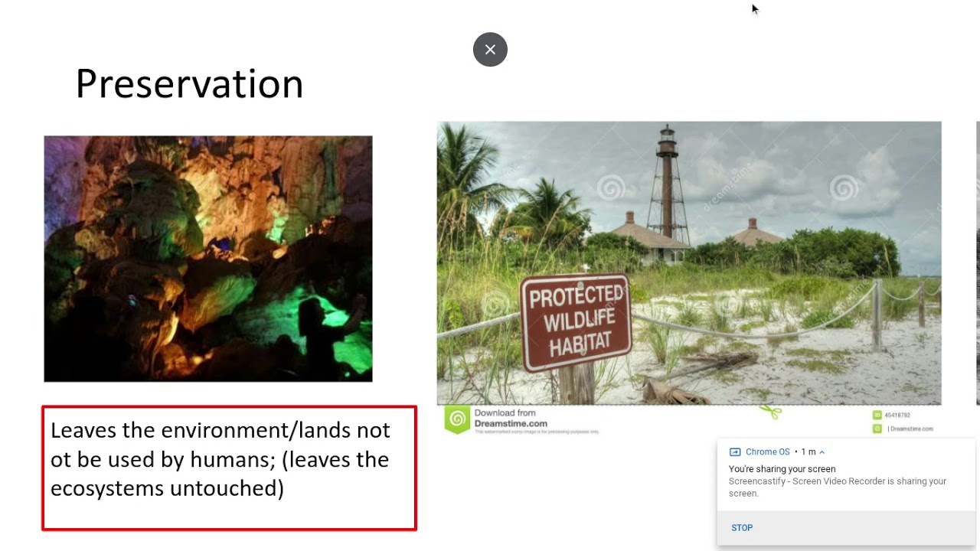This screenshot has width=980, height=551.
Task: Click the 'Download from Dreamstime.com' text
Action: click(x=511, y=418)
